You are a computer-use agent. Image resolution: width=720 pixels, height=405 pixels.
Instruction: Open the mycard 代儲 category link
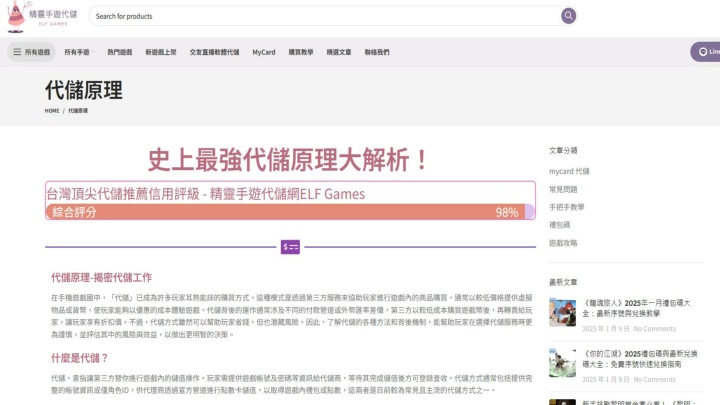tap(569, 171)
